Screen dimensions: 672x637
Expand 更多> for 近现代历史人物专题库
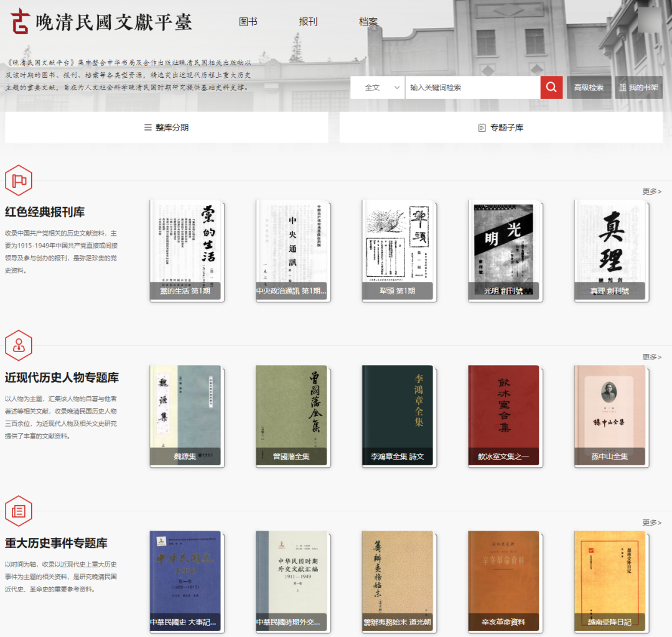(x=651, y=357)
